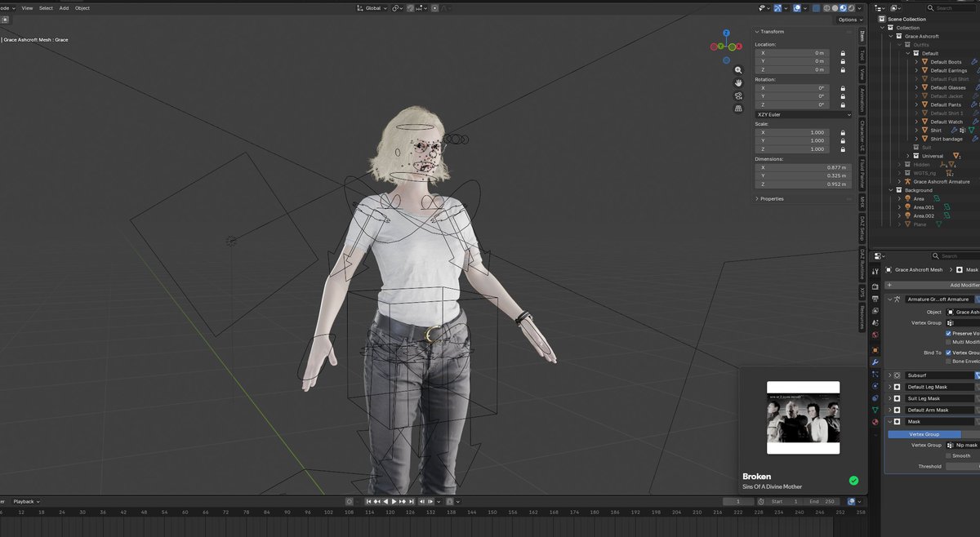The height and width of the screenshot is (537, 980).
Task: Expand the Suit Leg Mask modifier
Action: click(889, 398)
